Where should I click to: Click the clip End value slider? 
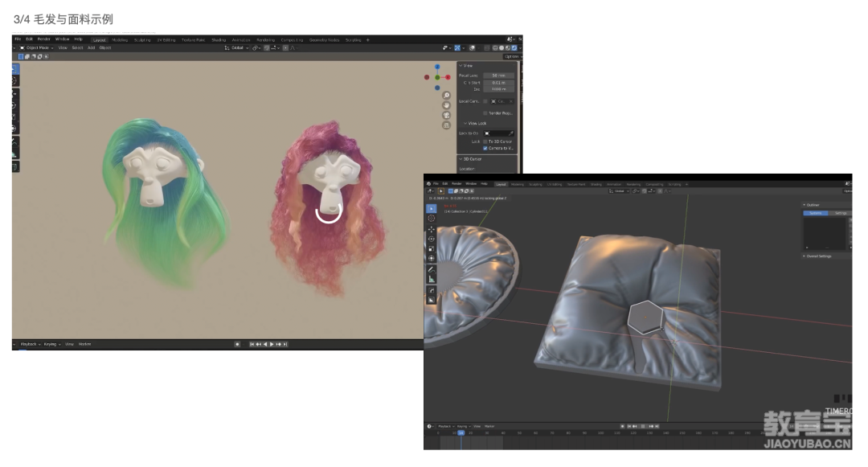(x=499, y=89)
